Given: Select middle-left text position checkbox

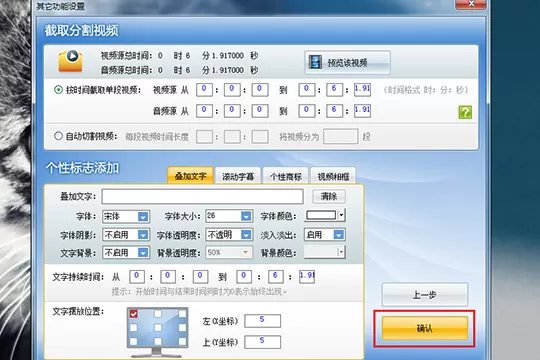Looking at the screenshot, I should [x=134, y=328].
